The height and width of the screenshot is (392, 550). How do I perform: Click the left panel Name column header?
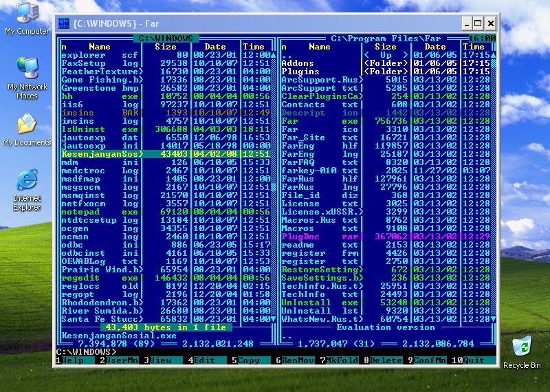coord(100,47)
